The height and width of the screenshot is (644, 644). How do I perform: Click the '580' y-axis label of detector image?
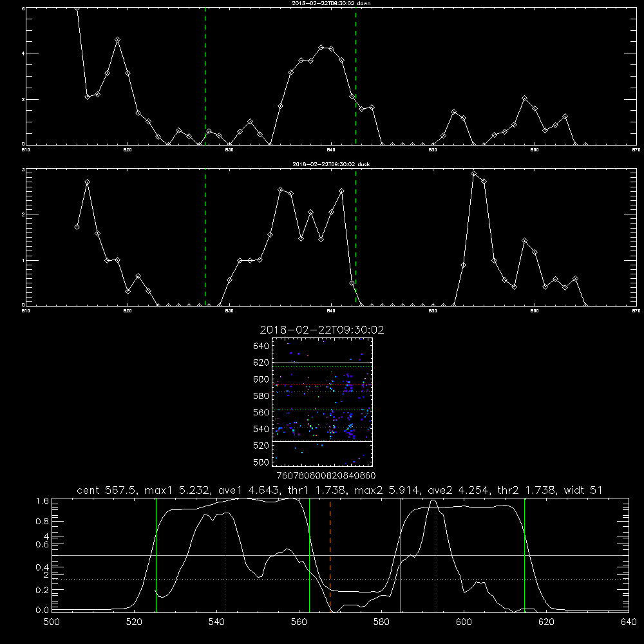point(261,396)
